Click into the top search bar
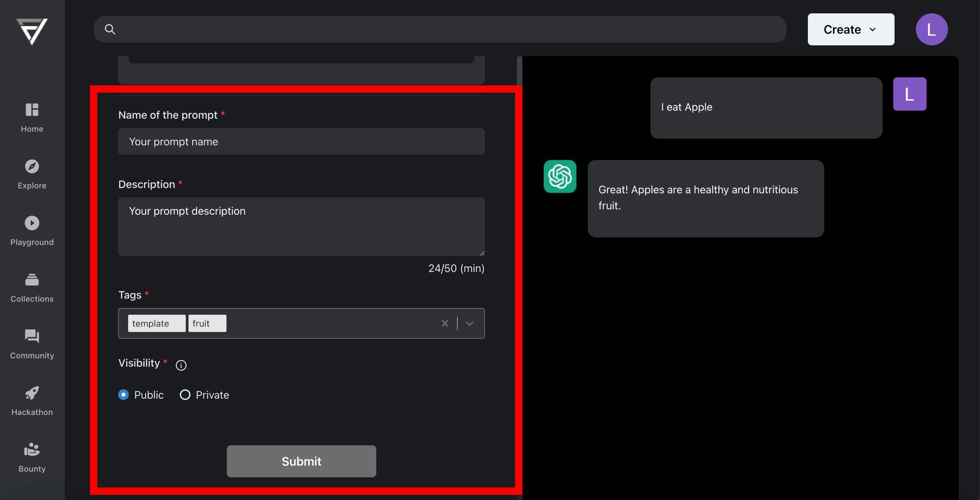 pyautogui.click(x=440, y=29)
